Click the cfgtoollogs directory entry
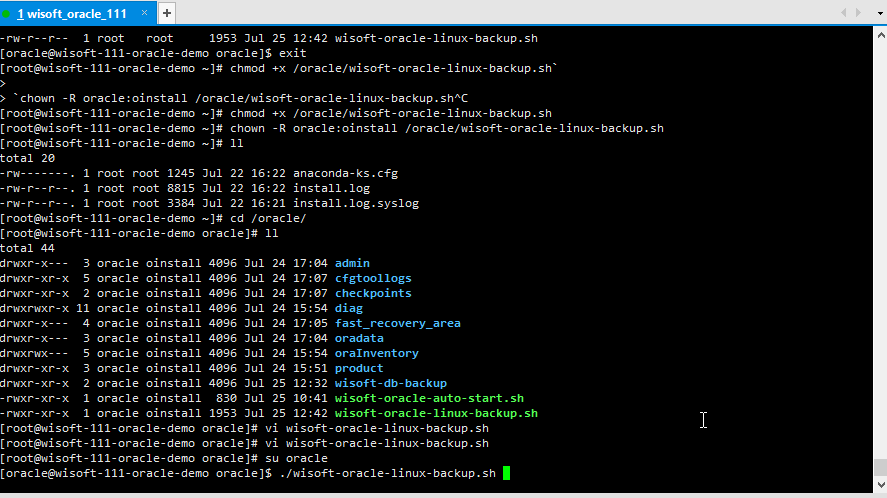Screen dimensions: 887x498 click(x=373, y=278)
